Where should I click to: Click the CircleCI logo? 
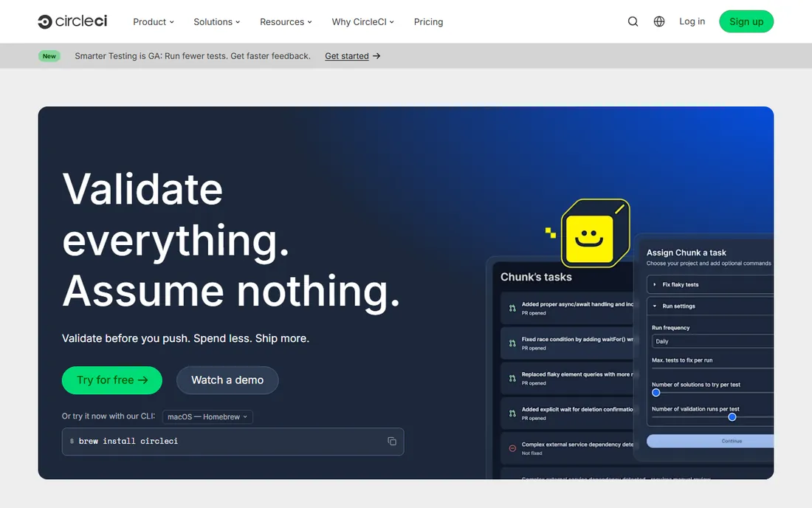(x=72, y=21)
